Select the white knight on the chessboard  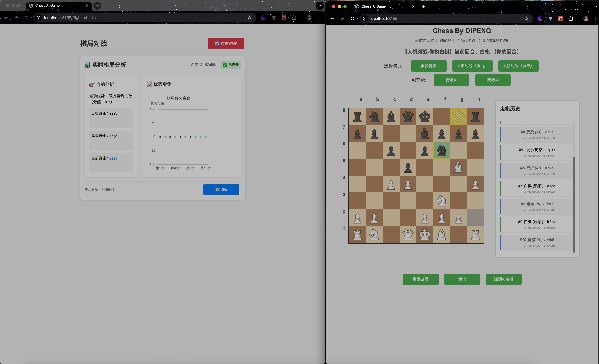click(441, 201)
